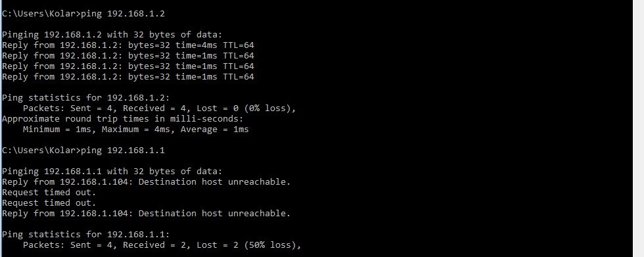Image resolution: width=644 pixels, height=257 pixels.
Task: Select the 'Pinging 192.168.1.2 with 32 bytes' line
Action: pos(112,35)
